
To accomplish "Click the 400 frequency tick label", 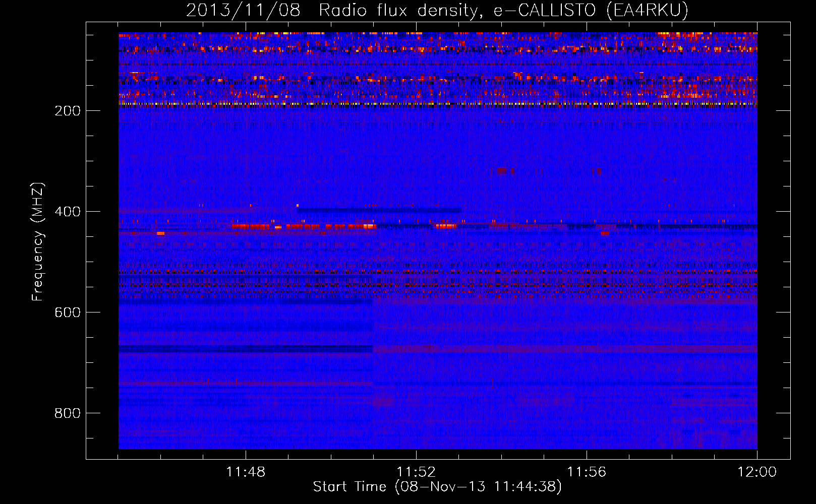I will coord(68,212).
